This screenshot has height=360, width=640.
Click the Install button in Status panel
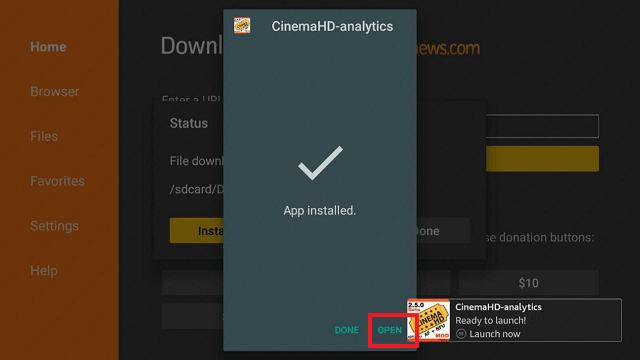coord(197,231)
